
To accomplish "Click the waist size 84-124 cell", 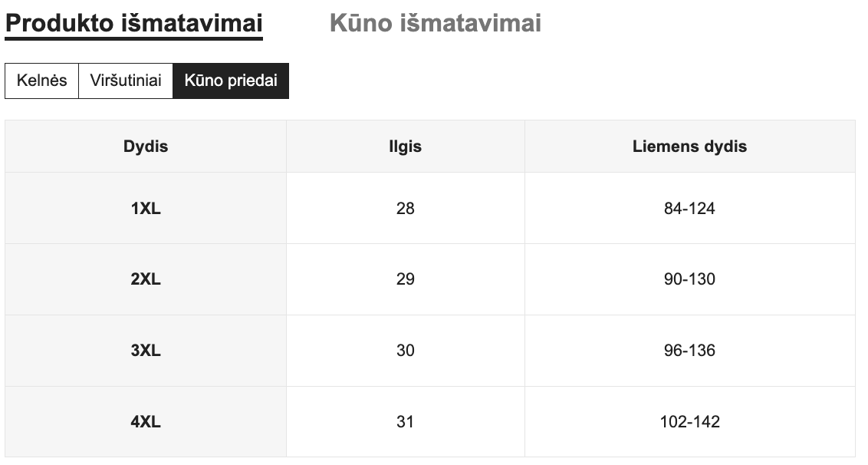I will [689, 208].
